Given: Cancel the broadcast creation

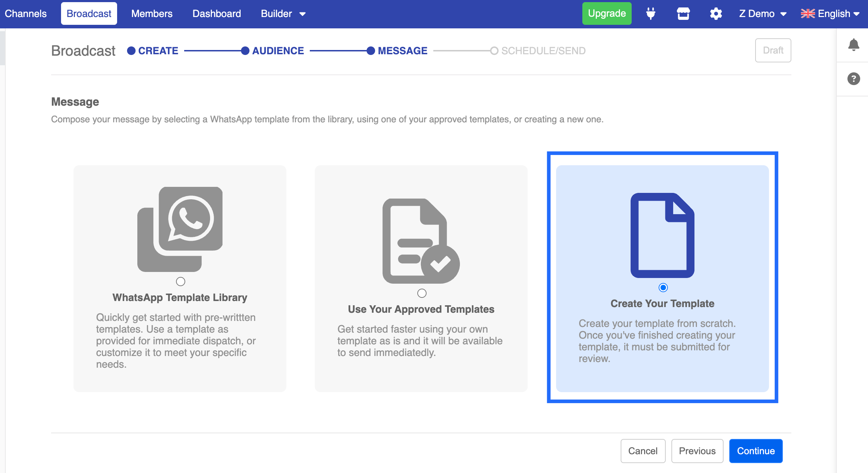Looking at the screenshot, I should tap(643, 451).
